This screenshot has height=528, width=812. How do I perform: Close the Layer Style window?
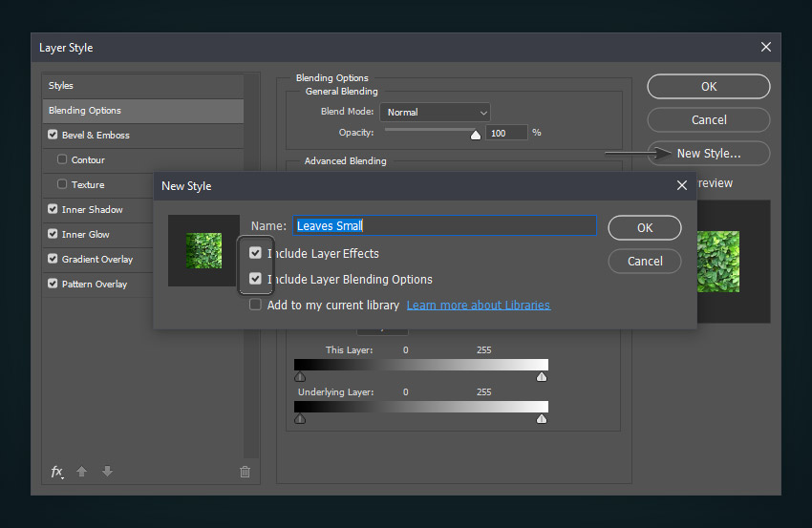click(x=765, y=47)
